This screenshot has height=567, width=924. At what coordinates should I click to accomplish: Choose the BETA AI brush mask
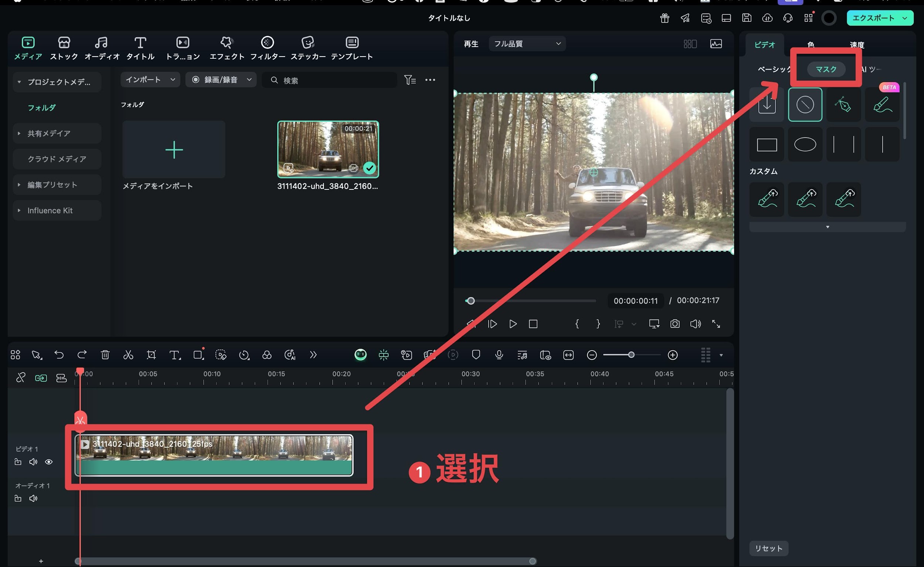(x=882, y=104)
